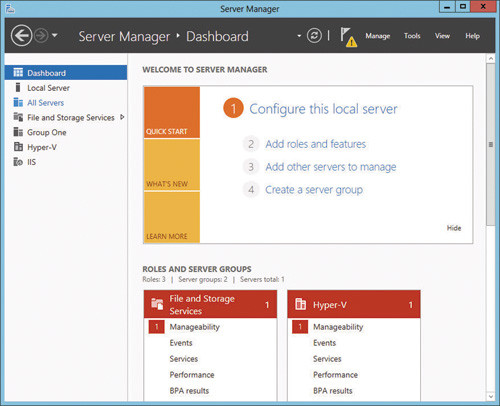500x406 pixels.
Task: Click the refresh dashboard icon
Action: click(x=314, y=35)
